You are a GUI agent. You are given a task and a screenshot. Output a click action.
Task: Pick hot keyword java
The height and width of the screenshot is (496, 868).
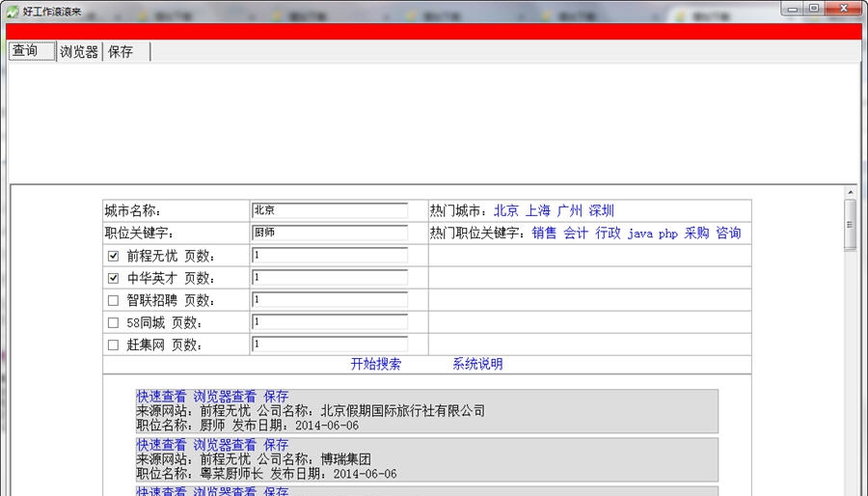[x=640, y=234]
